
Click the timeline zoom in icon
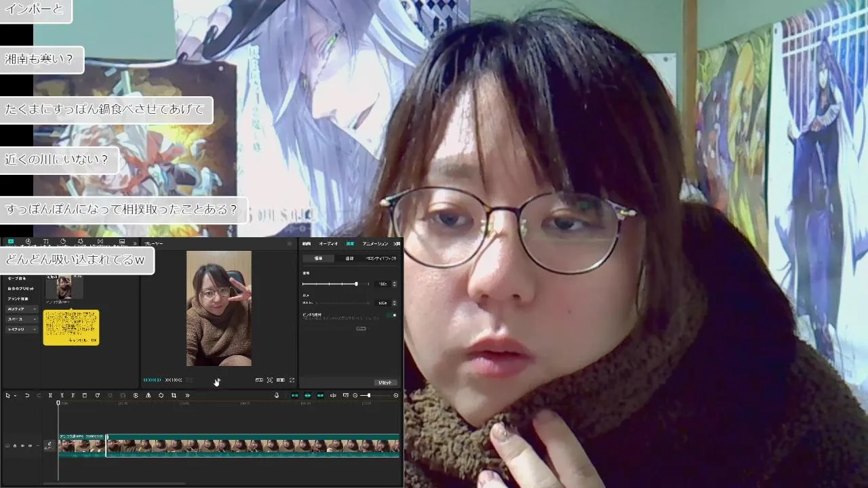point(396,395)
